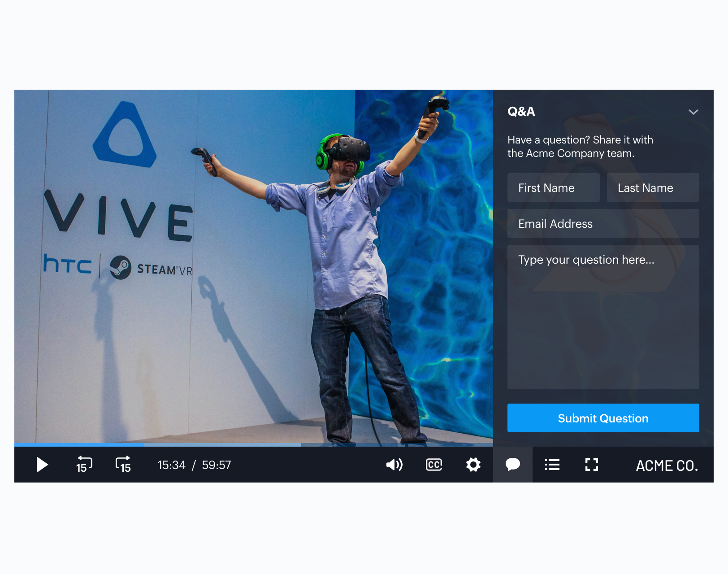Select the Last Name input
Screen dimensions: 728x574
(653, 187)
